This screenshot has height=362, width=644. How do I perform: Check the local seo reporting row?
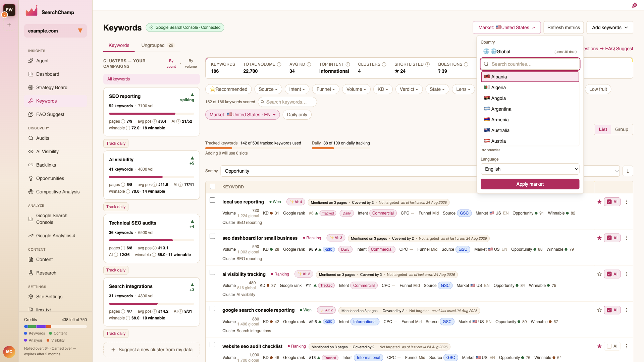click(x=212, y=200)
